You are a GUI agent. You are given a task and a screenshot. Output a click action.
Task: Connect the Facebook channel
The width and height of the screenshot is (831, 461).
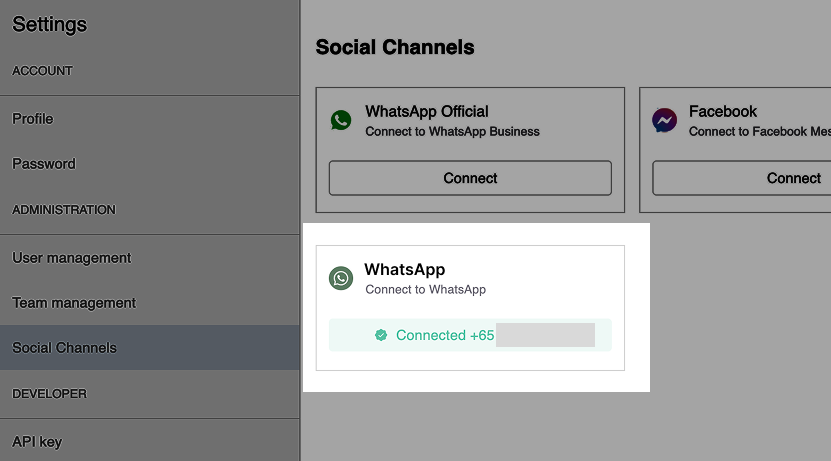tap(742, 178)
